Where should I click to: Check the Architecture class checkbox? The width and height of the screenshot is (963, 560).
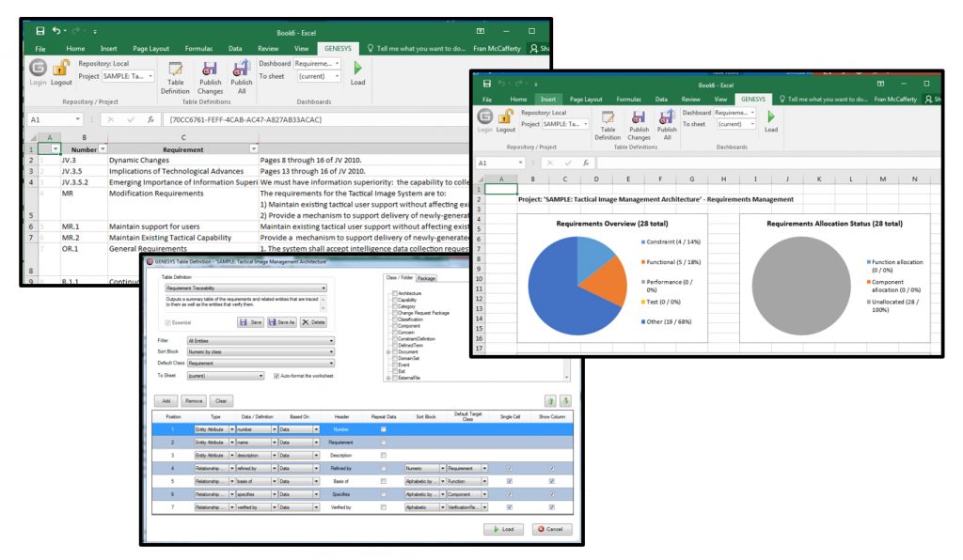pyautogui.click(x=394, y=293)
